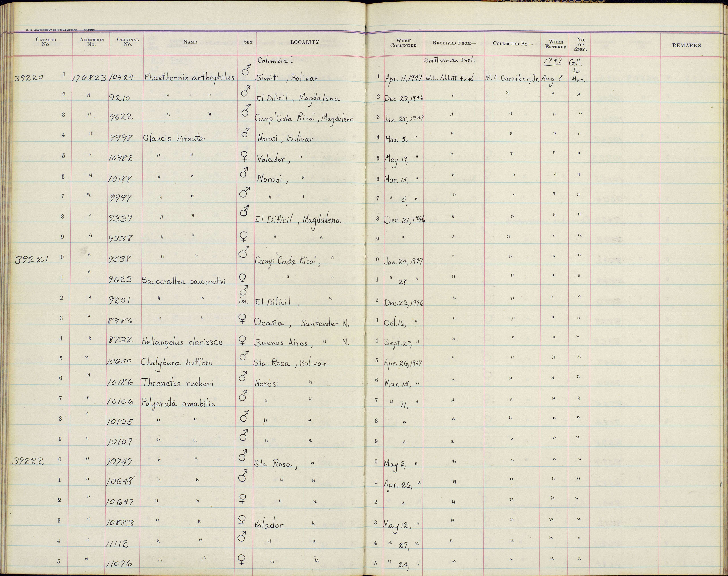Click the date Dec. 31, 1946
Screen dimensions: 728x576
(404, 220)
